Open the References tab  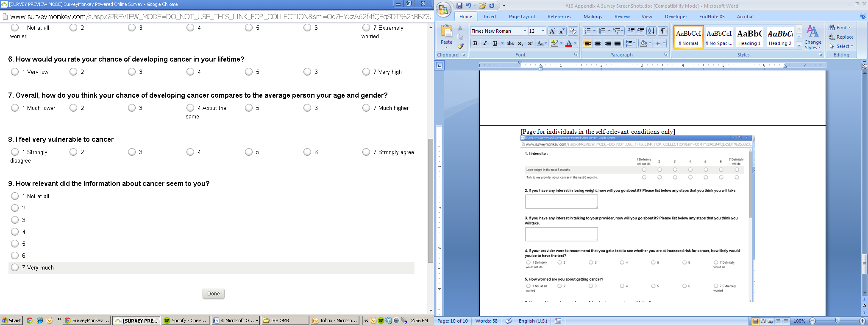click(x=559, y=17)
